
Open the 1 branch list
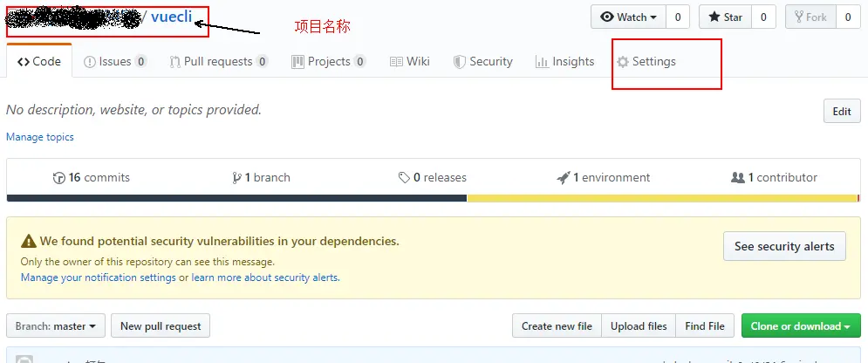coord(262,178)
